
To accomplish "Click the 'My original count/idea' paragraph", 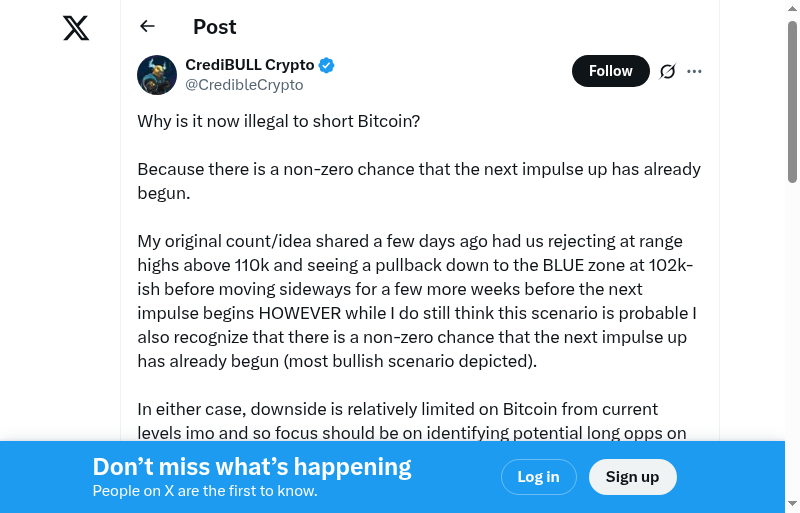I will click(417, 302).
